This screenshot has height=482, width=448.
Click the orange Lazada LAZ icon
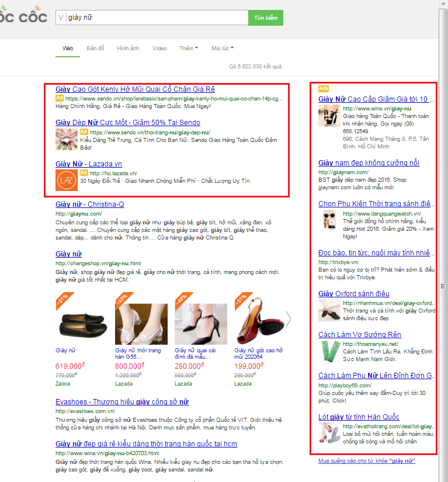coord(66,180)
